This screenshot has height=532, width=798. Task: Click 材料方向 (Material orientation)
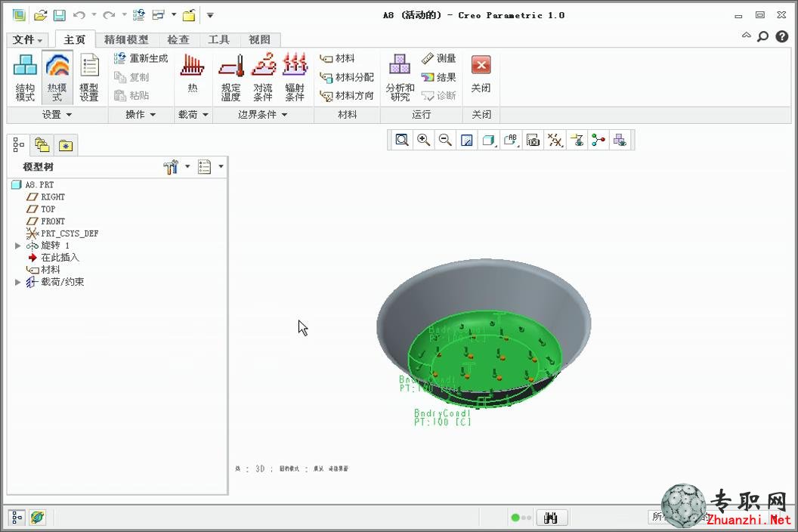(347, 96)
